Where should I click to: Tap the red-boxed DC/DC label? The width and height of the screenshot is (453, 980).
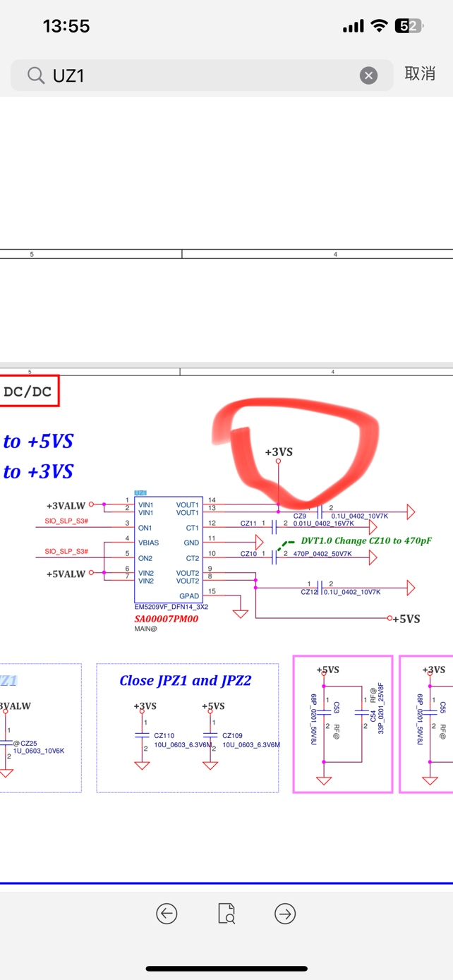(28, 392)
